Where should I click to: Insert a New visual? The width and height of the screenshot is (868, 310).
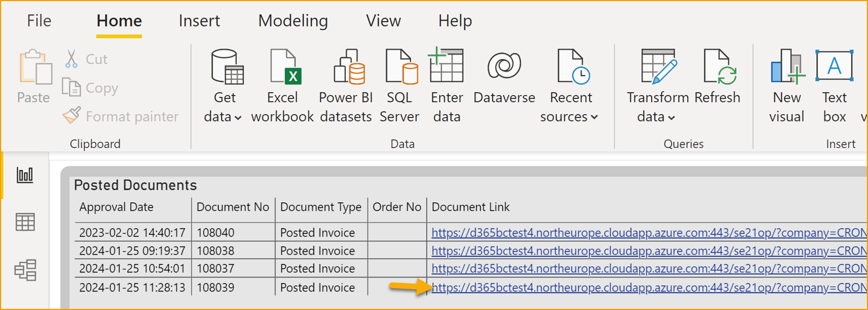point(787,86)
